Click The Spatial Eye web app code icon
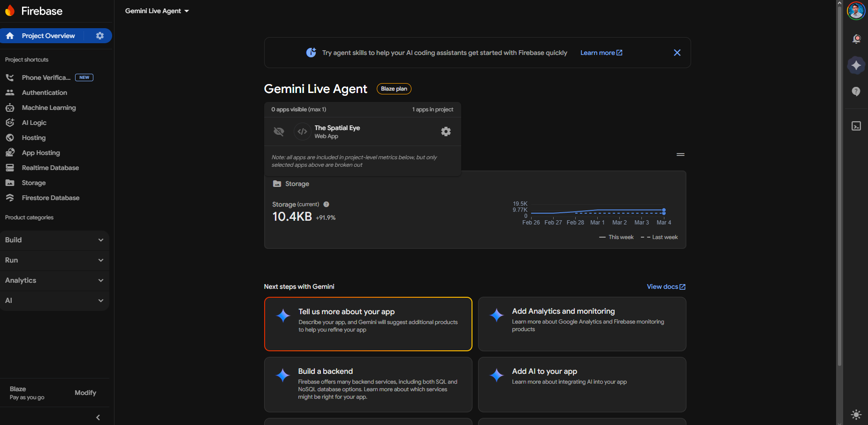868x425 pixels. tap(303, 131)
